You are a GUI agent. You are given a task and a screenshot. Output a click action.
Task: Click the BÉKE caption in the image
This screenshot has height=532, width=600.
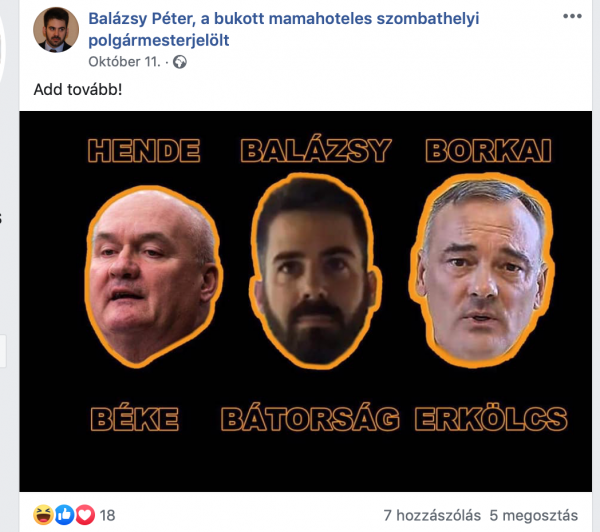(135, 419)
